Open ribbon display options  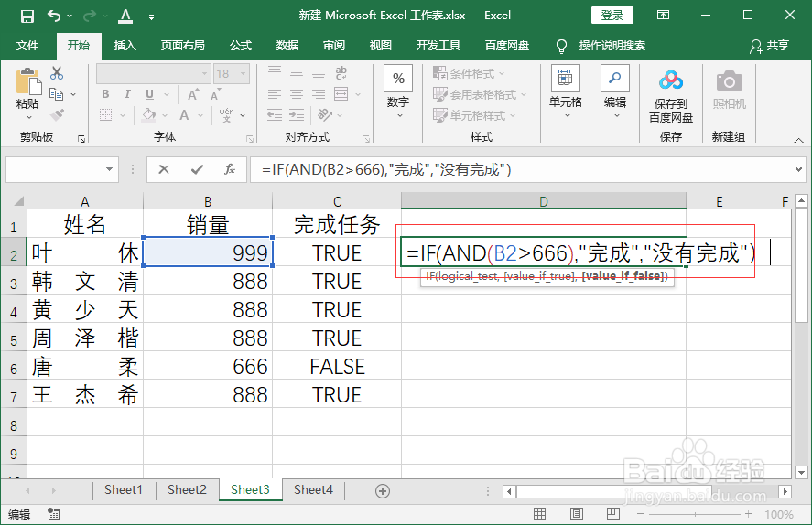664,15
